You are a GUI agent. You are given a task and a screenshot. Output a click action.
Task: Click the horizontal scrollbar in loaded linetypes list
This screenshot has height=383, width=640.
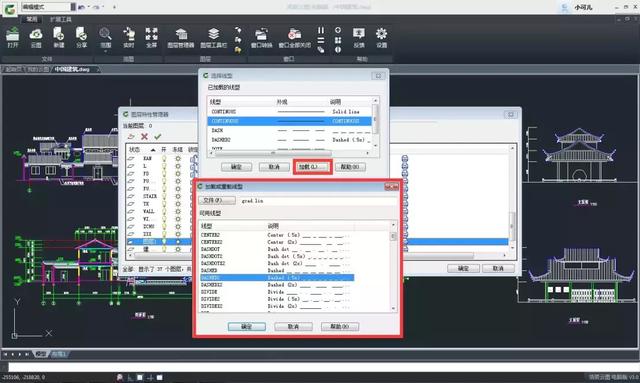(x=273, y=153)
